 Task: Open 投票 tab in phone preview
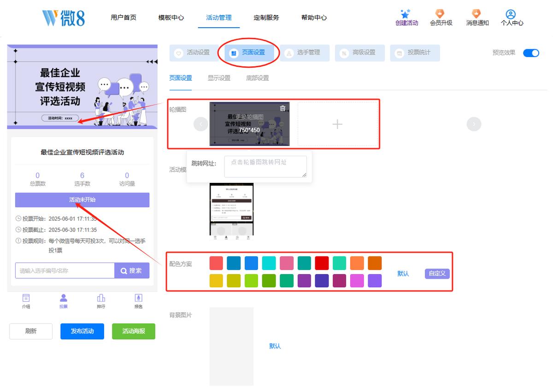click(64, 302)
